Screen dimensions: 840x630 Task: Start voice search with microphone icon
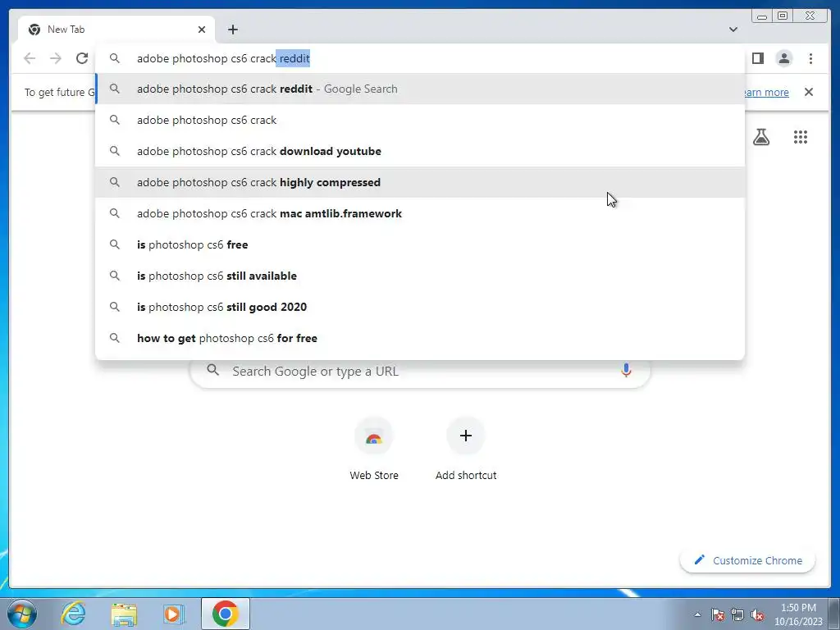point(626,370)
